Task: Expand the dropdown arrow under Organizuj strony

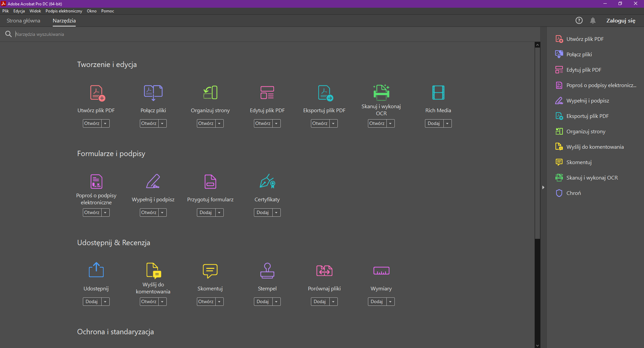Action: 219,123
